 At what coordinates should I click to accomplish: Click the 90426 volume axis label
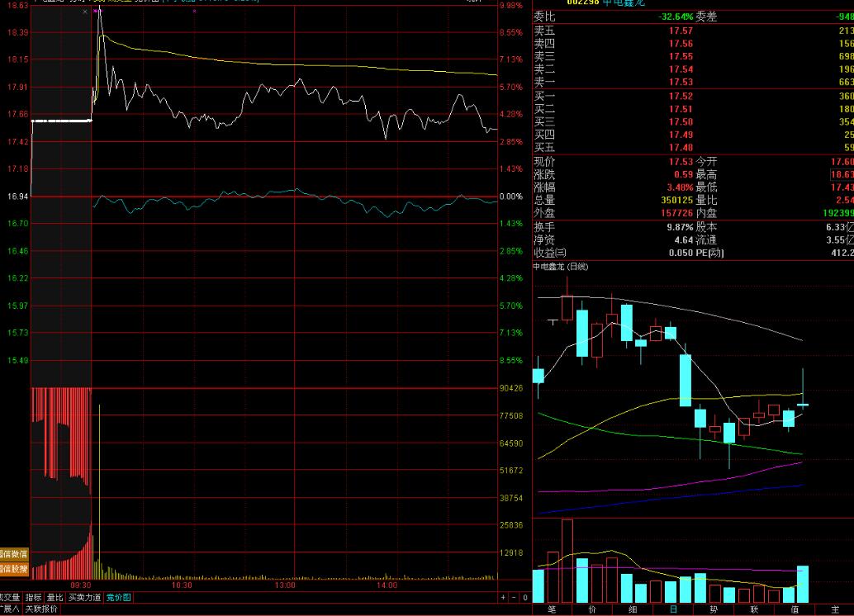(x=511, y=388)
